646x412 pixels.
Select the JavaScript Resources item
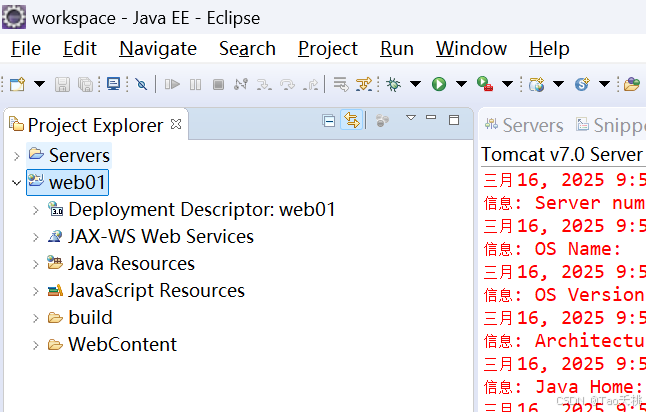coord(146,290)
